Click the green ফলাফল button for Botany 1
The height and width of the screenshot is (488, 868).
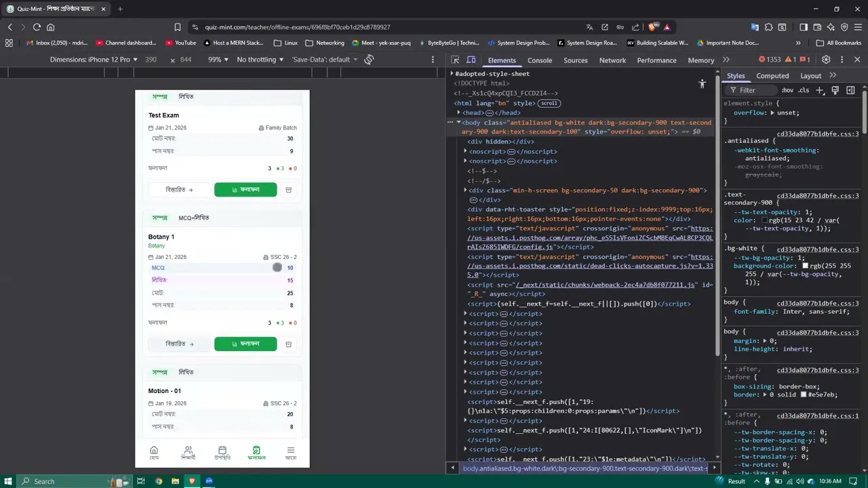pos(245,344)
